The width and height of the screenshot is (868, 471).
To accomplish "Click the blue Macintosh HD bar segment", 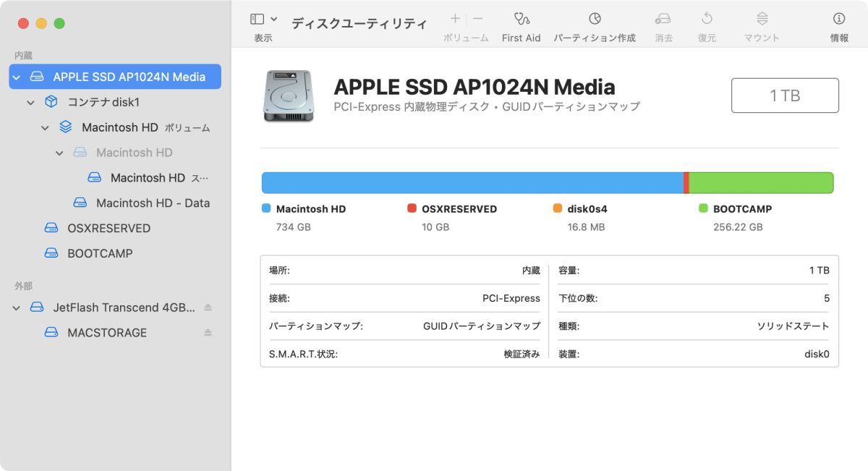I will [x=472, y=183].
